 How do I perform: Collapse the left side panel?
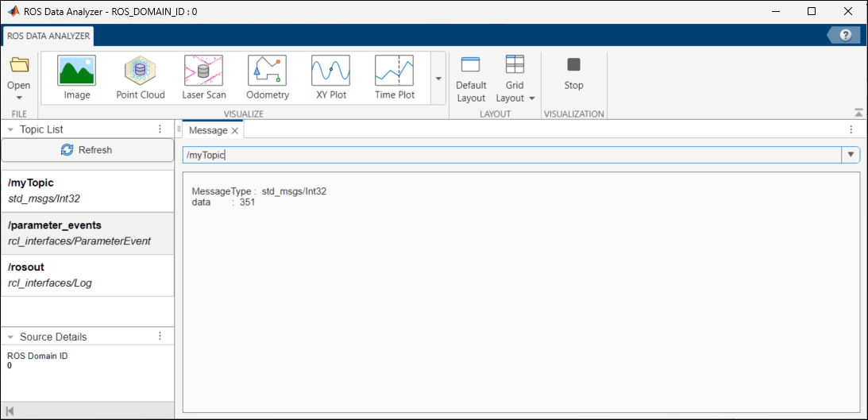(x=10, y=410)
